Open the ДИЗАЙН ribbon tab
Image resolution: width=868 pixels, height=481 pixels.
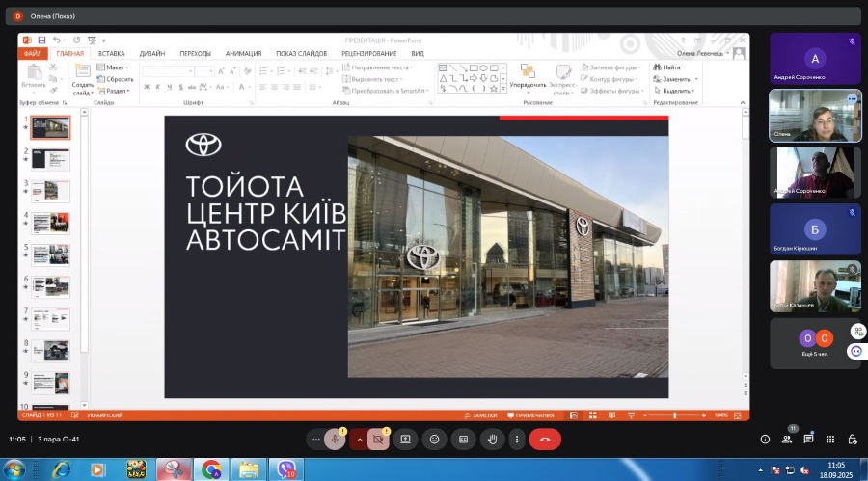pos(151,54)
